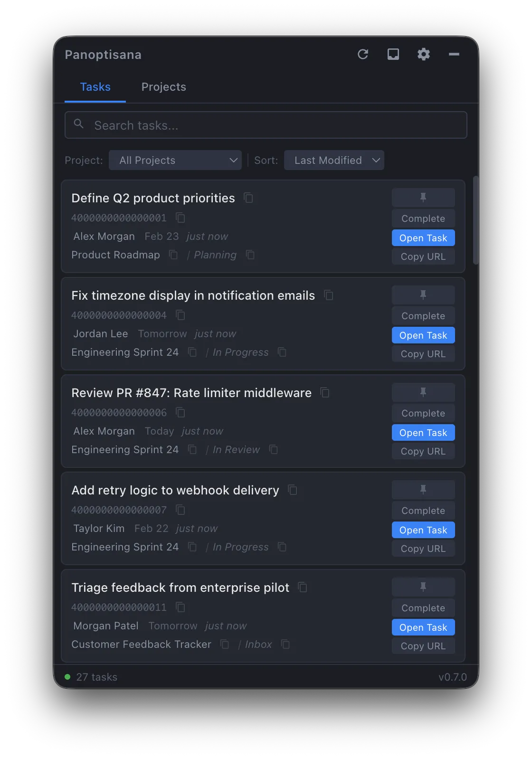Open the Panoptisana settings gear
532x759 pixels.
tap(423, 54)
